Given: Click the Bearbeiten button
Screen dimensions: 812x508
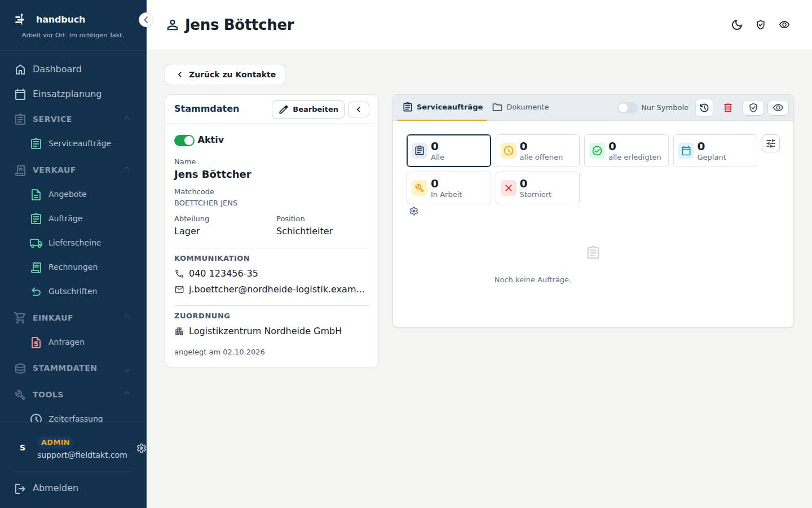Looking at the screenshot, I should point(308,110).
